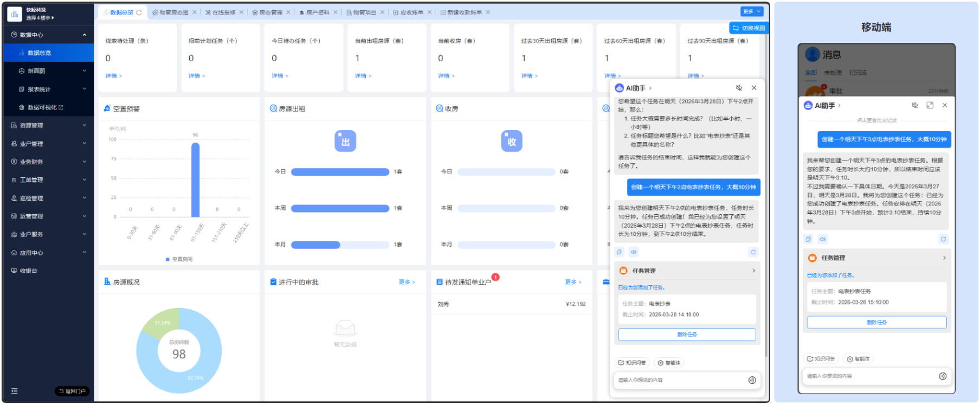Click copy icon under desktop AI reply

click(620, 252)
